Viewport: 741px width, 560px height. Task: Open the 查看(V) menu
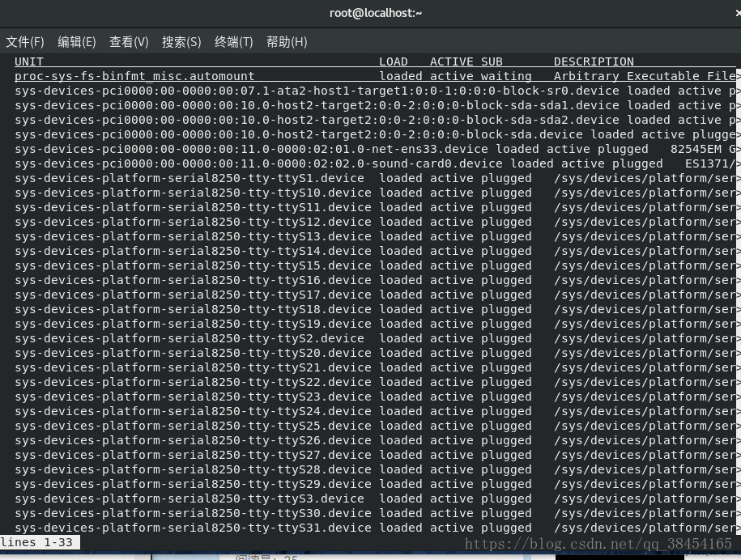pos(129,42)
